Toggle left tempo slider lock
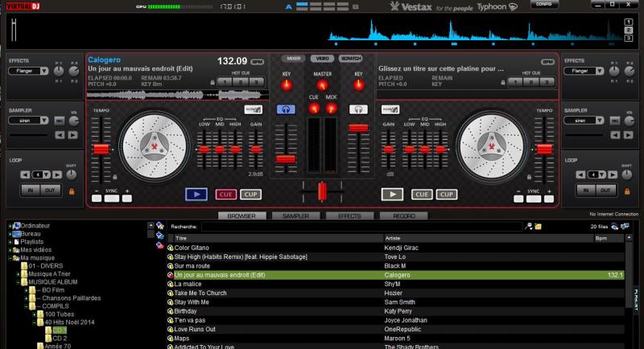Viewport: 644px width, 349px height. click(115, 177)
